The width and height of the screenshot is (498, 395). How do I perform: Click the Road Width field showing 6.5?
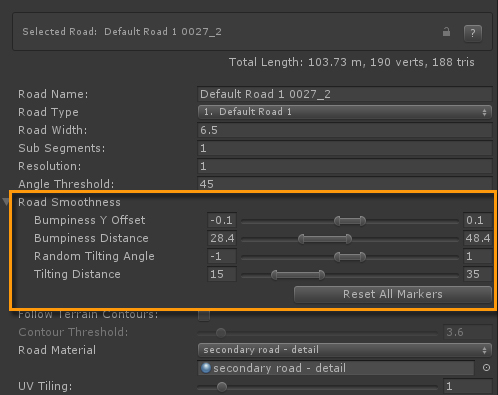pos(345,130)
